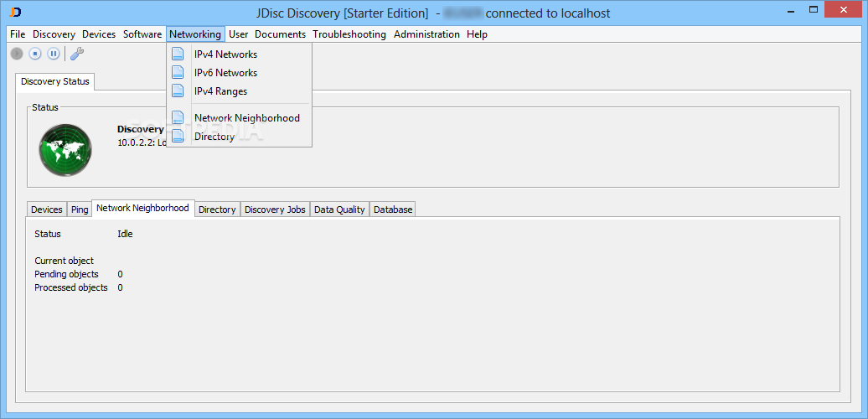Switch to the Discovery Jobs tab
This screenshot has height=419, width=868.
pyautogui.click(x=275, y=209)
